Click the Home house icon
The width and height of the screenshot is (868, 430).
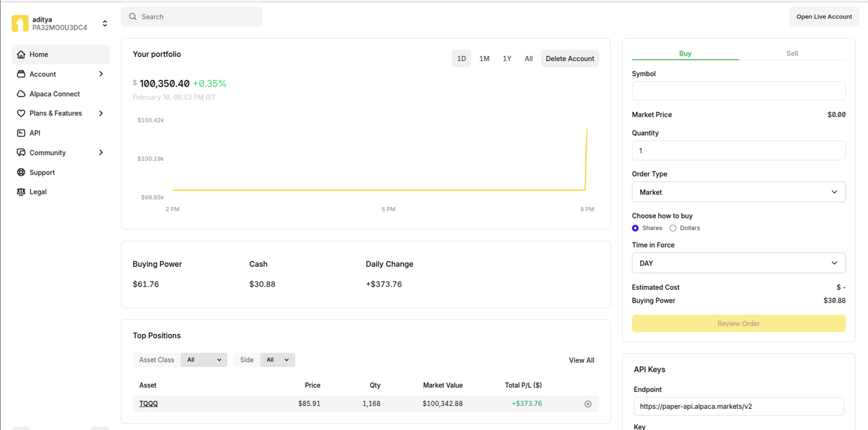[x=21, y=54]
